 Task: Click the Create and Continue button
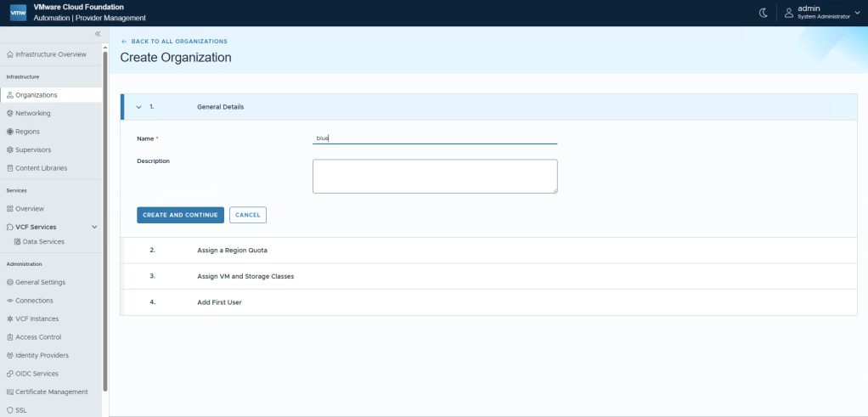[x=180, y=215]
